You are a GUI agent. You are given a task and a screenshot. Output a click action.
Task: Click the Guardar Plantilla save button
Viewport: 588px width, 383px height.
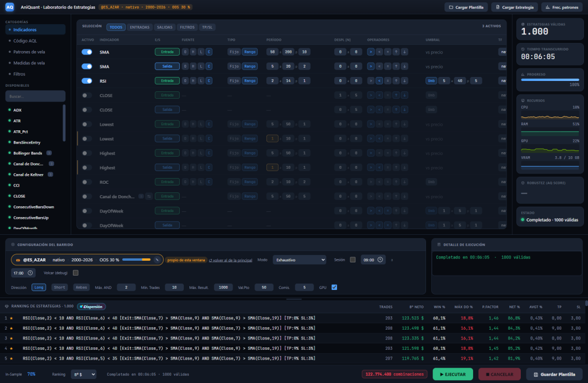point(555,374)
